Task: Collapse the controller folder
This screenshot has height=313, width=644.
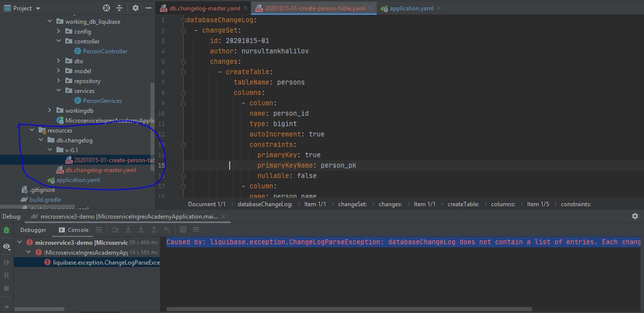Action: tap(59, 42)
